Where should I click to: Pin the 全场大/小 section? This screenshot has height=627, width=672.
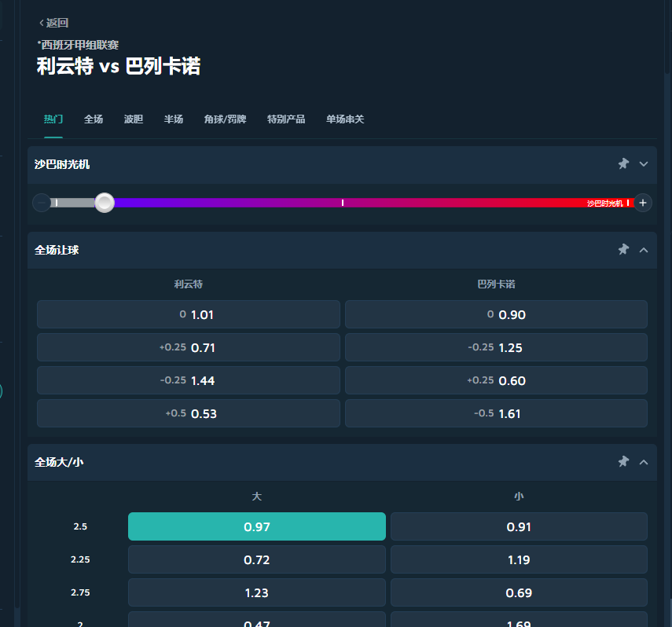[623, 462]
